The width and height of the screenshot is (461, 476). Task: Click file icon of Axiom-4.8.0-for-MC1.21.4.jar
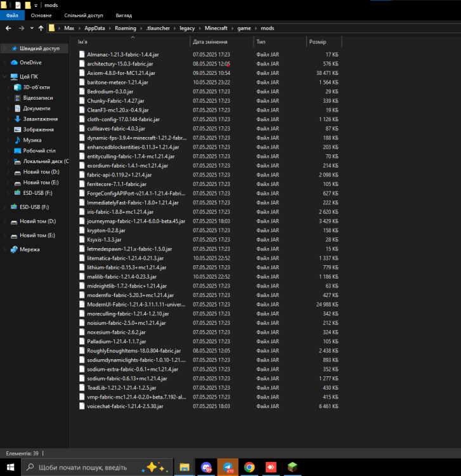click(82, 73)
